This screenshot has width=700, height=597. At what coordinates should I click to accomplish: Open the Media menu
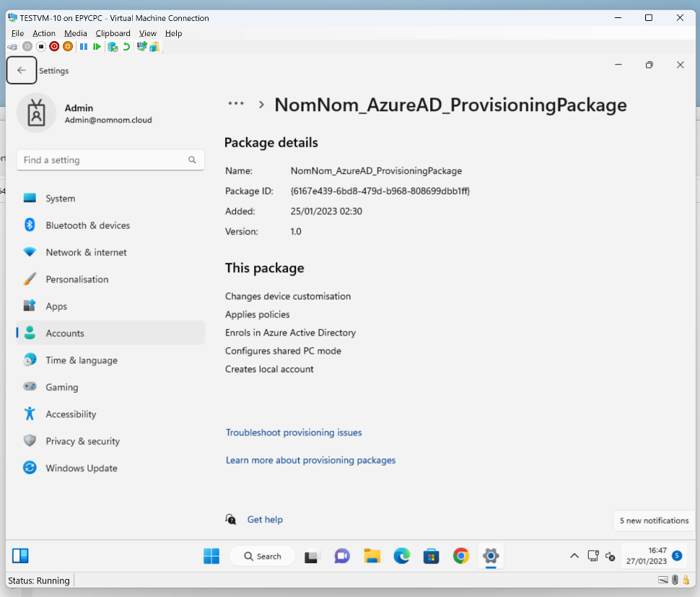coord(75,33)
